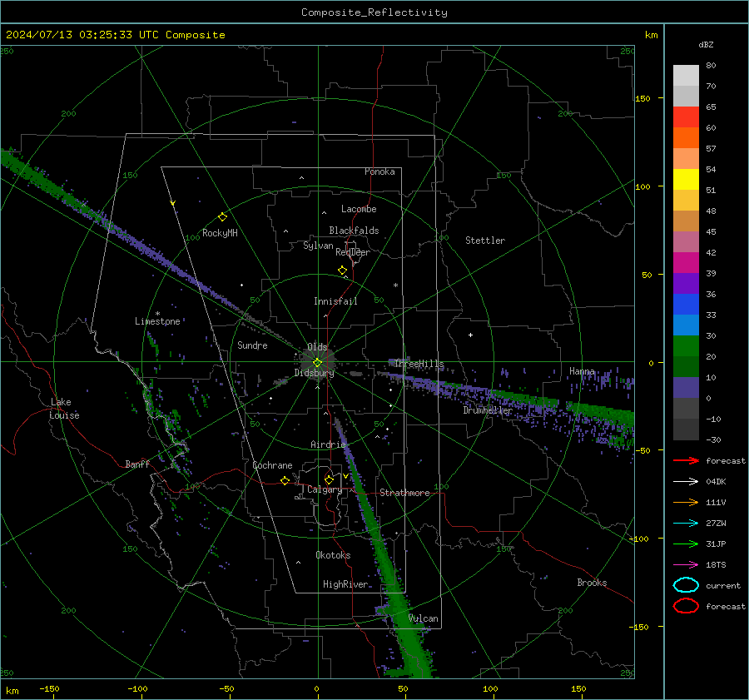The width and height of the screenshot is (749, 700).
Task: Select the Strathmore label
Action: click(404, 493)
